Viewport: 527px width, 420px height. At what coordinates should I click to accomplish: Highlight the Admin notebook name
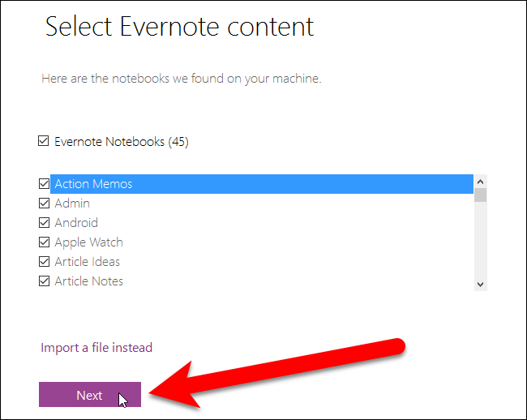[72, 204]
